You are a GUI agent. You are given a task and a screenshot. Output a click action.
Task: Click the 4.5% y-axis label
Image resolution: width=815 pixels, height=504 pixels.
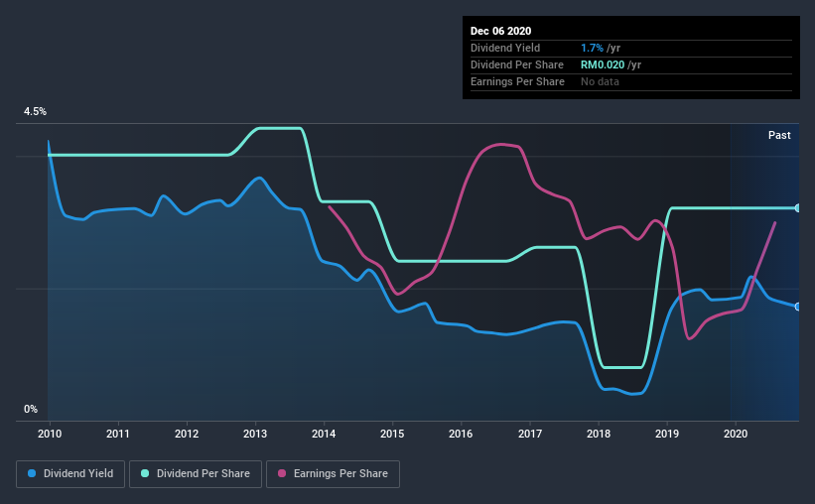[35, 112]
